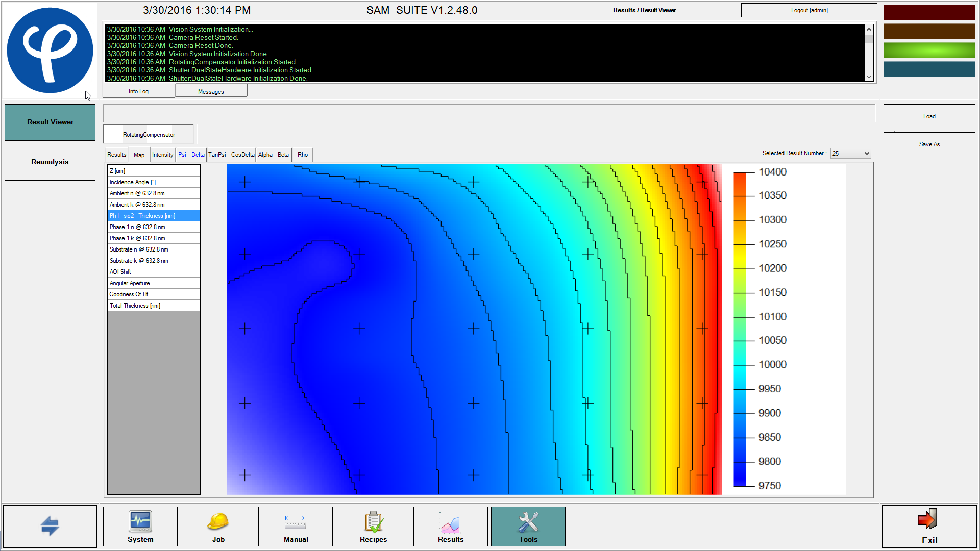Click the 10000 legend label
Viewport: 980px width, 551px height.
pyautogui.click(x=772, y=364)
